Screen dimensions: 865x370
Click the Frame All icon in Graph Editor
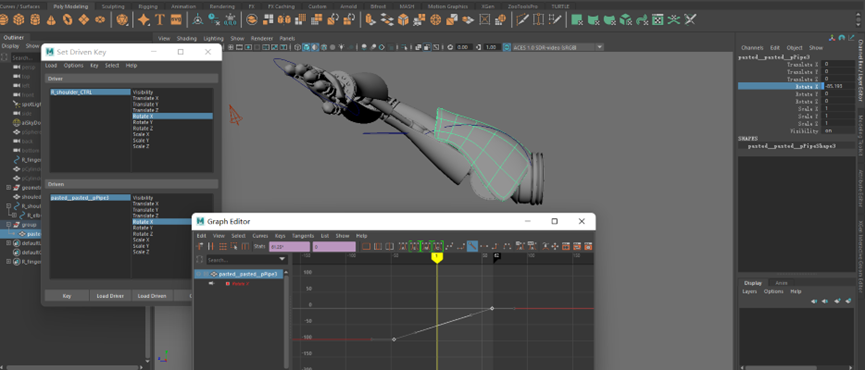[366, 246]
